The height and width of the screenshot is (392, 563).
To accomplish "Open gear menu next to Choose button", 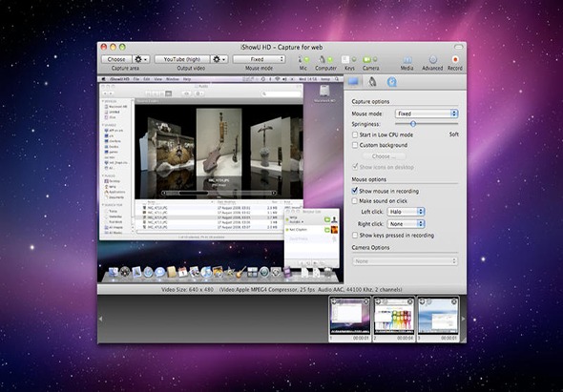I will [140, 59].
